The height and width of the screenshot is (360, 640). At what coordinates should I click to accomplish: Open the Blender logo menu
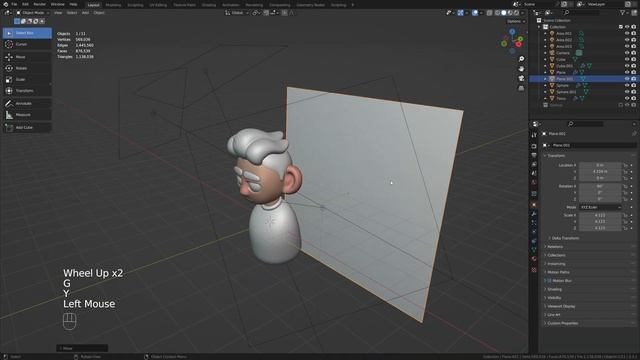pyautogui.click(x=5, y=4)
